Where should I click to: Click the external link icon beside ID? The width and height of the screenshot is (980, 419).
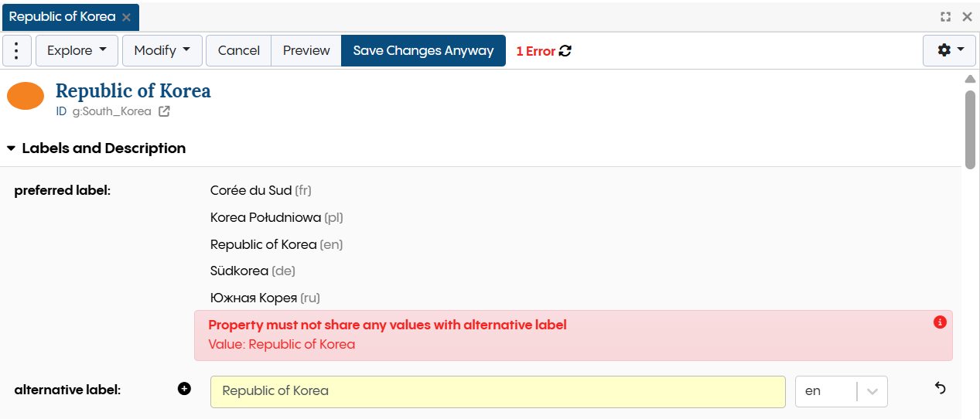point(164,111)
